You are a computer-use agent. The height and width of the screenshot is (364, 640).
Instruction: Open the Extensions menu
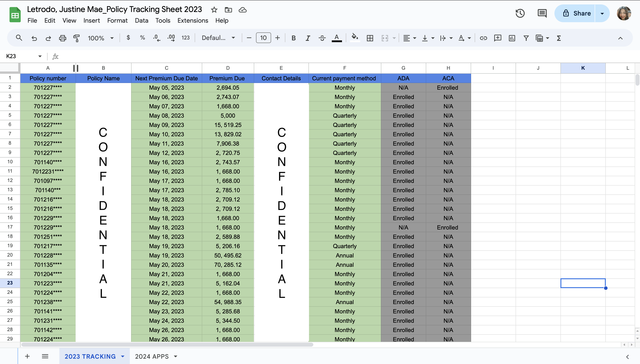pos(193,20)
